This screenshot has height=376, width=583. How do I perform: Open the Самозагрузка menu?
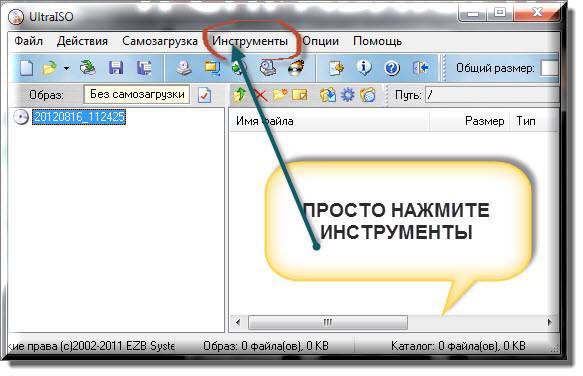(x=160, y=41)
